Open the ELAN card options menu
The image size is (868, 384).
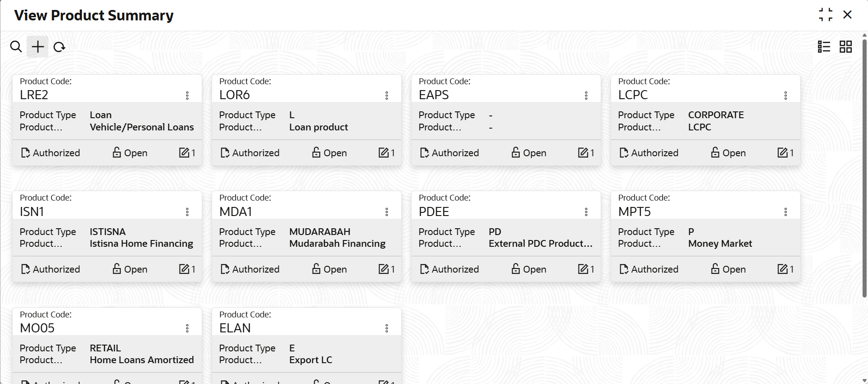(x=387, y=328)
